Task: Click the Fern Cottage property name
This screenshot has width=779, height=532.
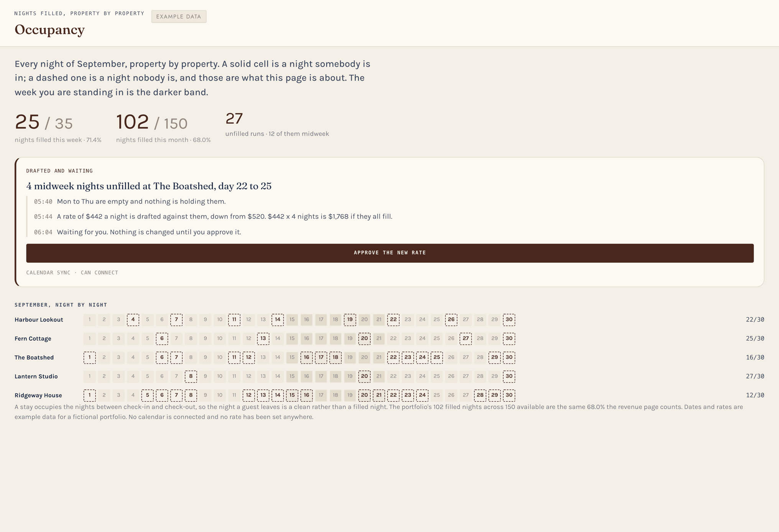Action: (33, 338)
